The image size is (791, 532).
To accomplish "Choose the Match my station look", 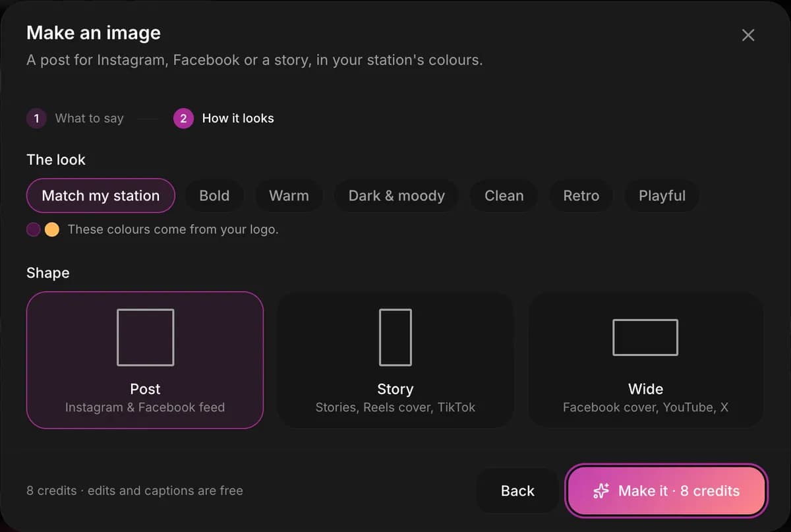I will (x=101, y=196).
